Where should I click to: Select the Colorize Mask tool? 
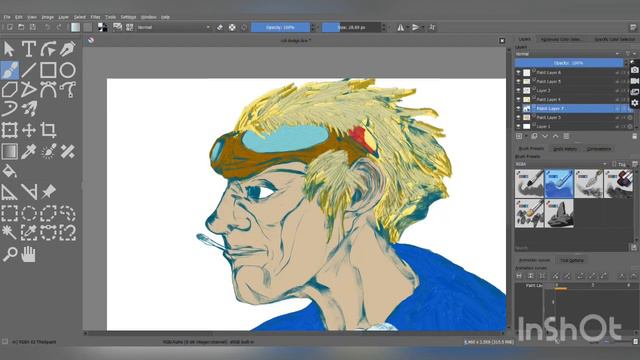48,151
